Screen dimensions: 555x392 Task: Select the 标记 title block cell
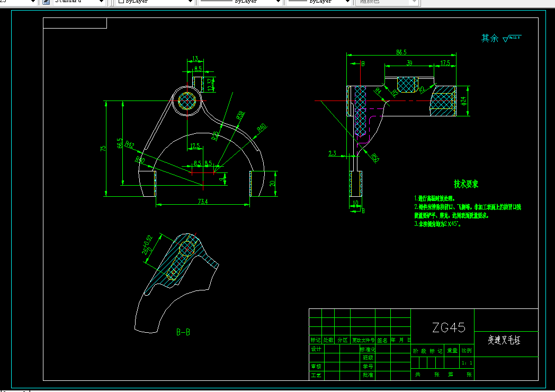(316, 340)
